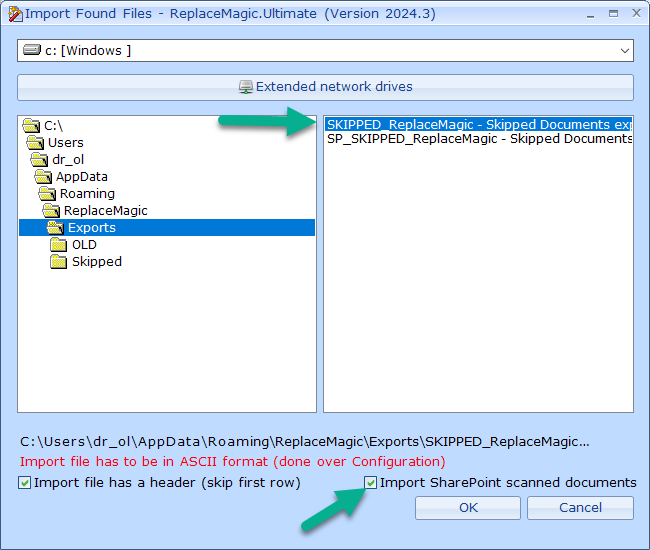
Task: Select the Exports folder label
Action: point(92,228)
